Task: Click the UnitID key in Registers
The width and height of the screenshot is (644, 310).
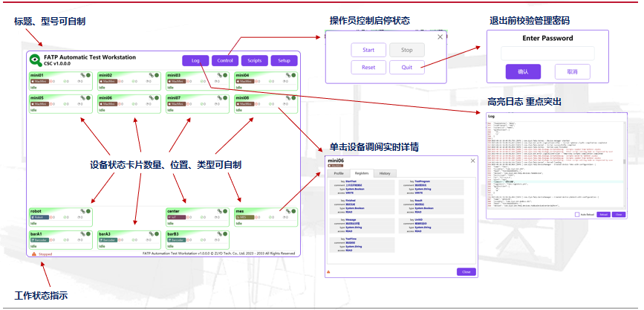Action: pos(420,219)
